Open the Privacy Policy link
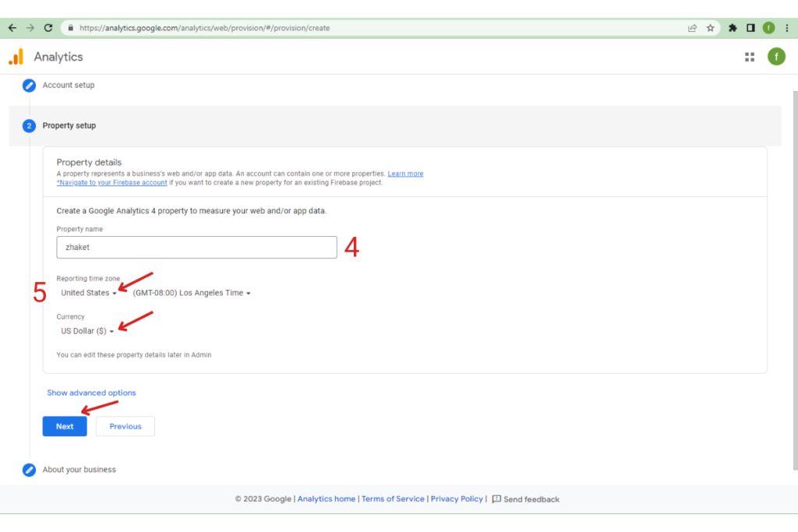 (x=457, y=499)
